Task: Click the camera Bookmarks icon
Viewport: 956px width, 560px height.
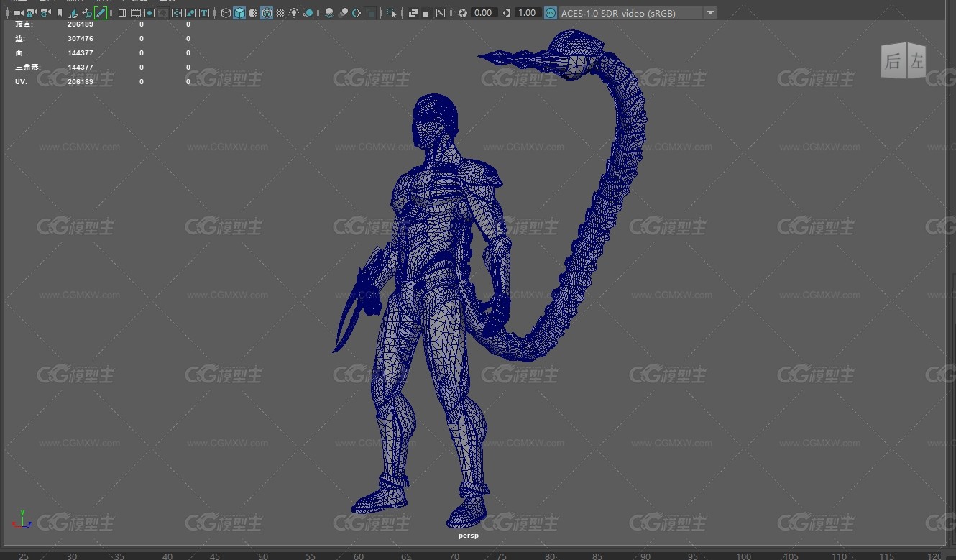Action: pos(60,13)
